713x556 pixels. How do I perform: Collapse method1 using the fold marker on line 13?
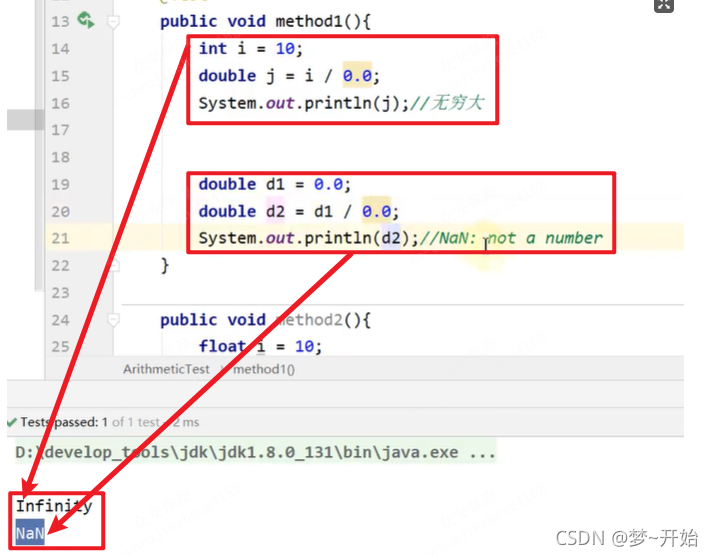tap(113, 22)
